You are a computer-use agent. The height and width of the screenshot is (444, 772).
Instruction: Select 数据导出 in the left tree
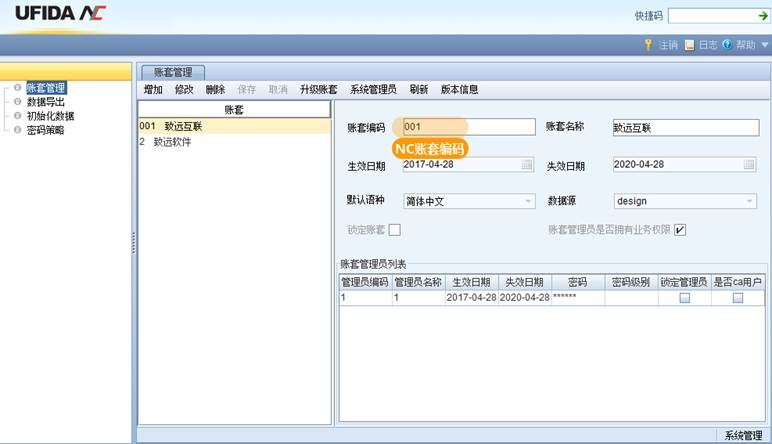click(x=46, y=102)
